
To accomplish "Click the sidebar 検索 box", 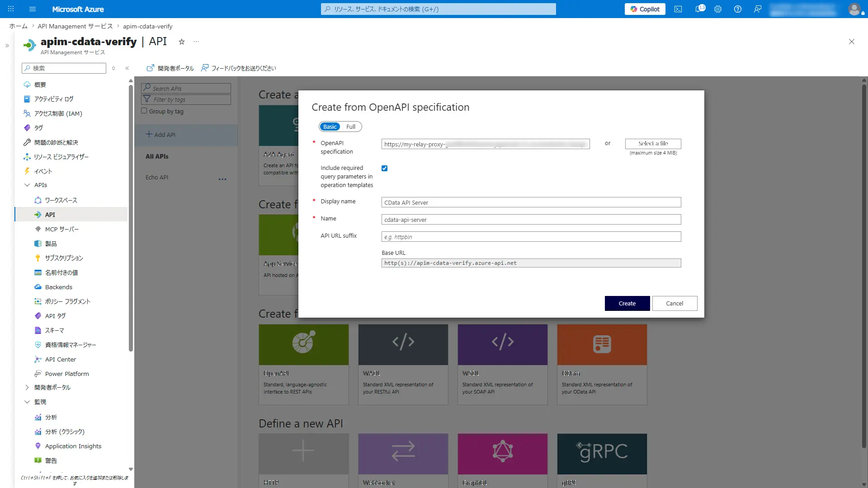I will [x=64, y=68].
